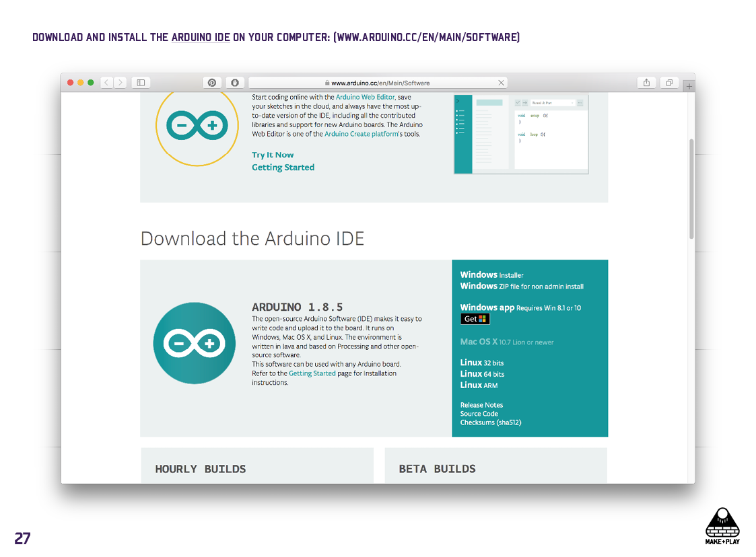
Task: Click the Try It Now link
Action: point(273,155)
